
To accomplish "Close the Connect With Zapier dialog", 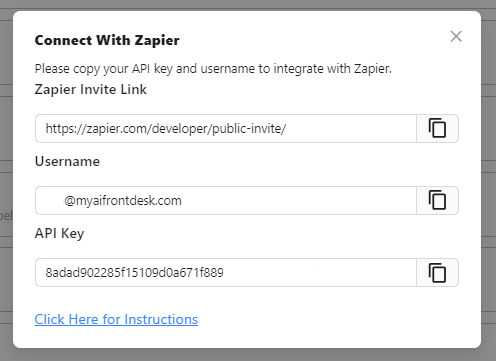I will 456,36.
